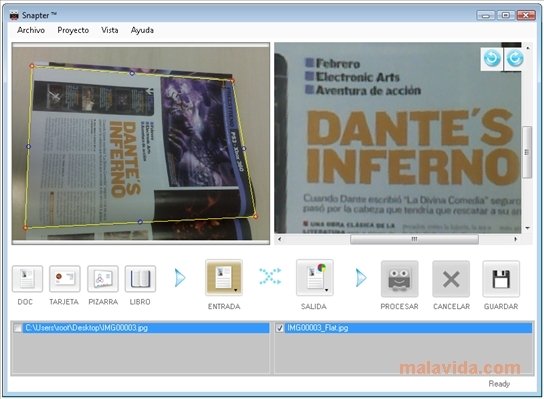
Task: Click the GUARDAR floppy disk icon
Action: click(x=501, y=279)
